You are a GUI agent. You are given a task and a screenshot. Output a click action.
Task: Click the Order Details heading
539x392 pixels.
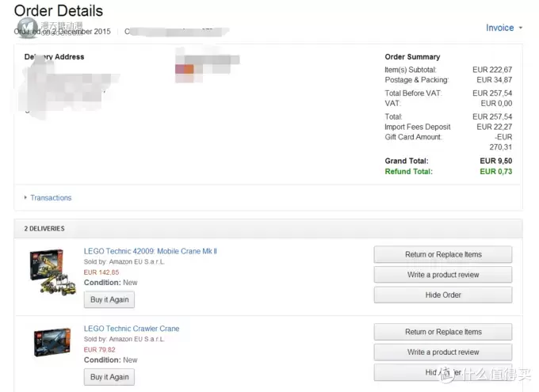(x=59, y=10)
